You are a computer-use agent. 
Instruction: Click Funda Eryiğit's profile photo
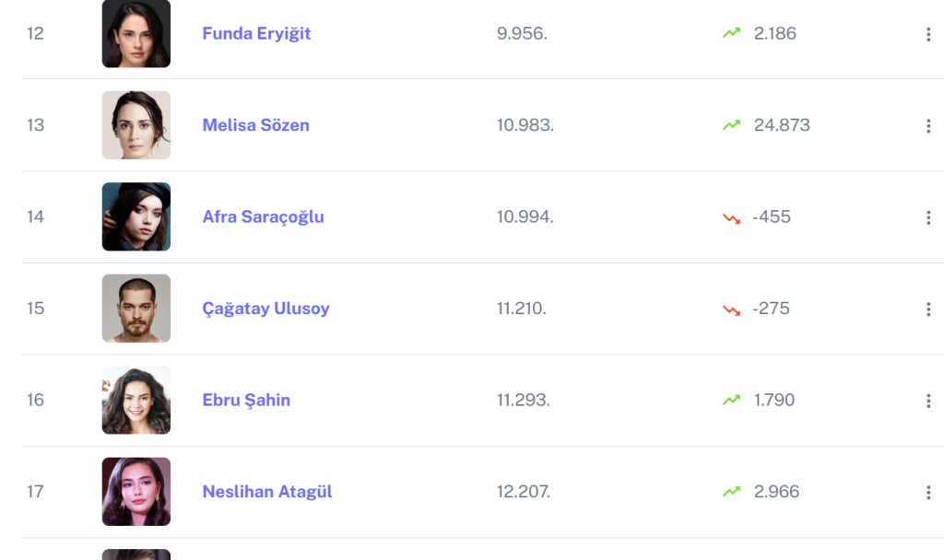[x=136, y=33]
